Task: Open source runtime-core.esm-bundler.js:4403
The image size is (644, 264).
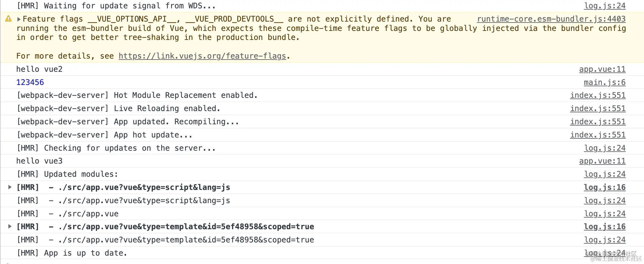Action: [x=551, y=19]
